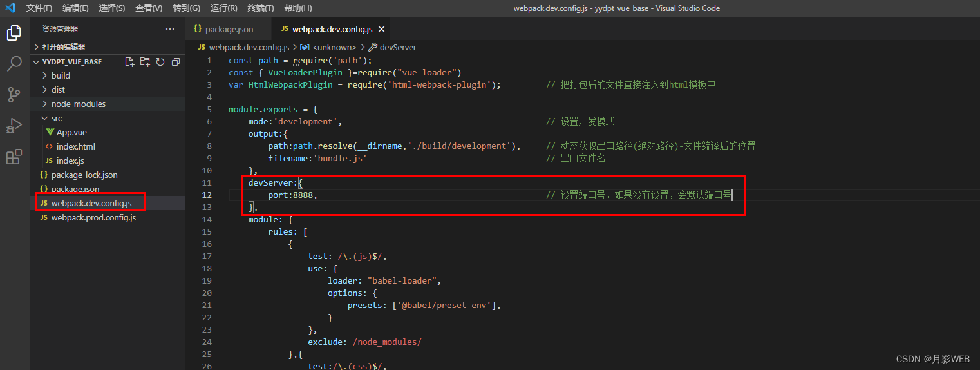
Task: Click the devServer breadcrumb segment
Action: tap(391, 47)
